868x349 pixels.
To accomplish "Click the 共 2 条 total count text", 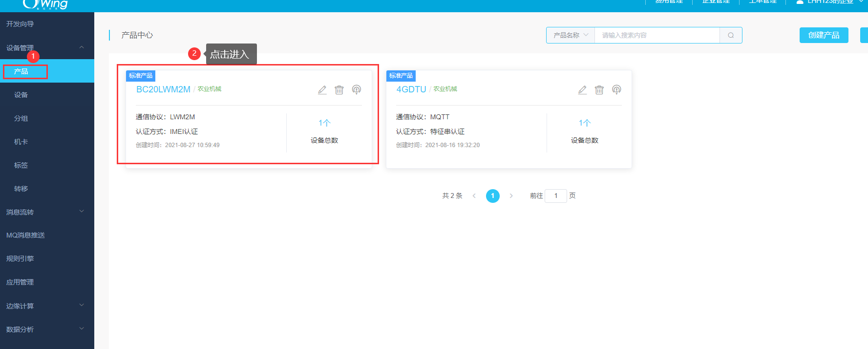I will [452, 196].
